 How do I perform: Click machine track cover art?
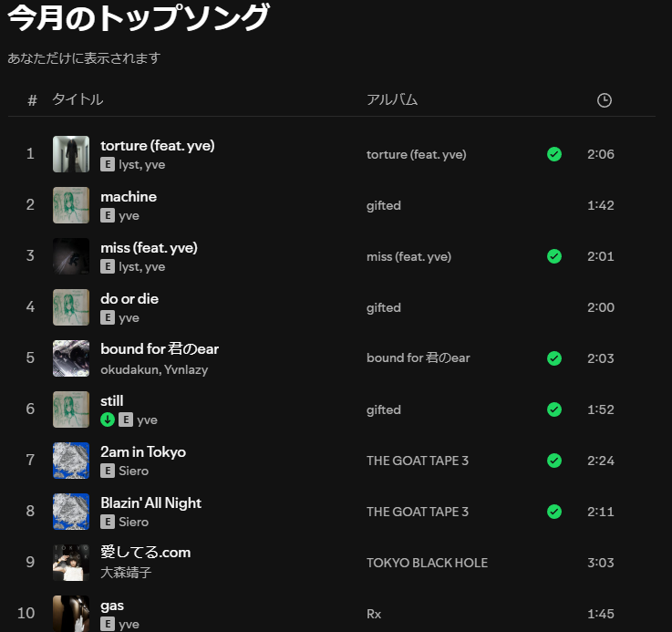click(71, 205)
